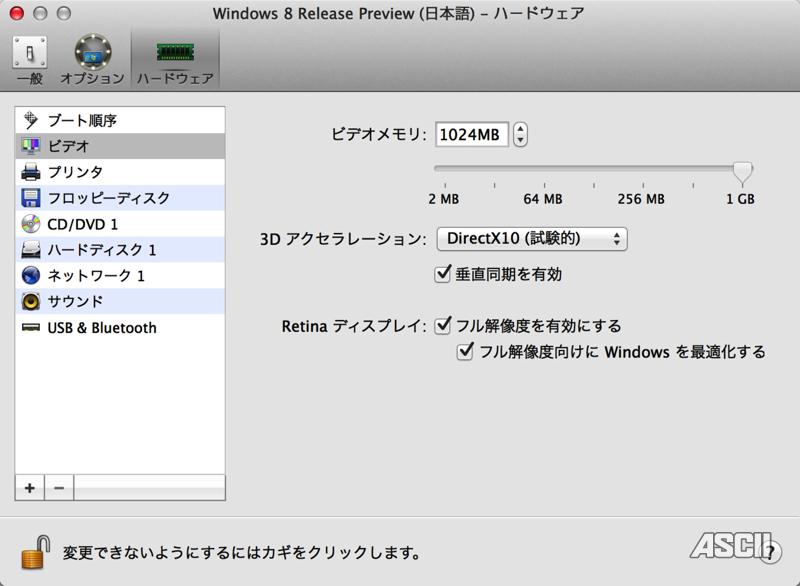
Task: Toggle フル解像度向けに Windows を最適化する checkbox
Action: point(465,351)
